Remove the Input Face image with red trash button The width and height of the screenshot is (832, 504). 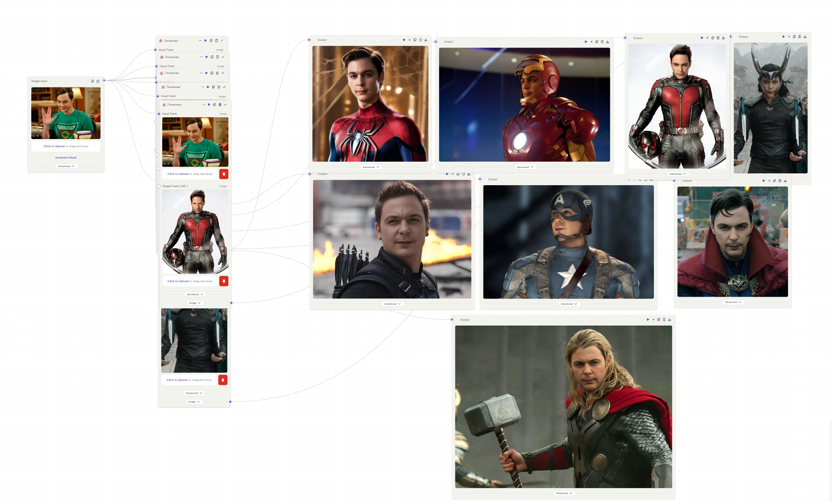(224, 174)
